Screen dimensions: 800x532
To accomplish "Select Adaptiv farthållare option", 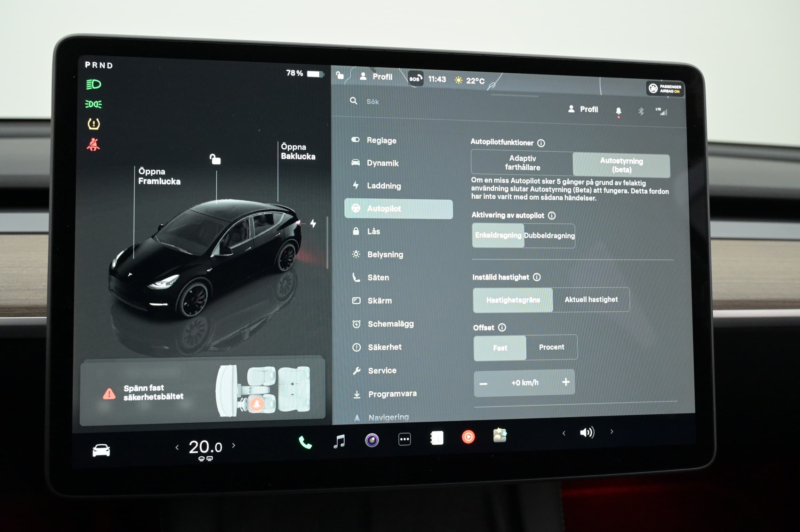I will (x=522, y=163).
